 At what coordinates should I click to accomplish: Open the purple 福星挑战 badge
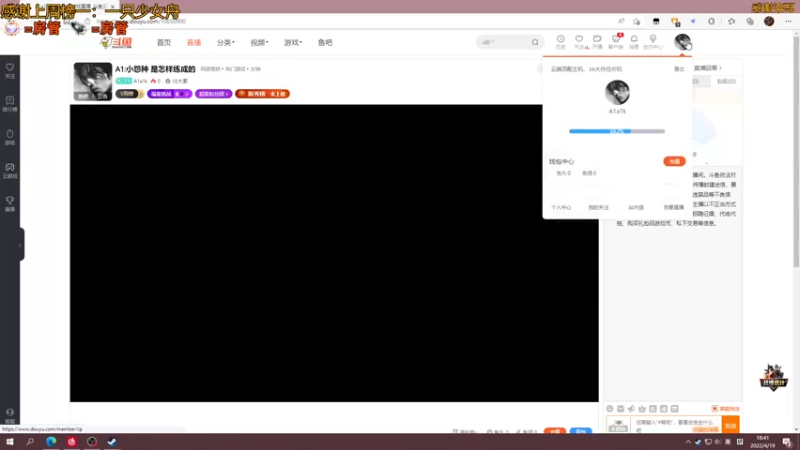pos(169,94)
